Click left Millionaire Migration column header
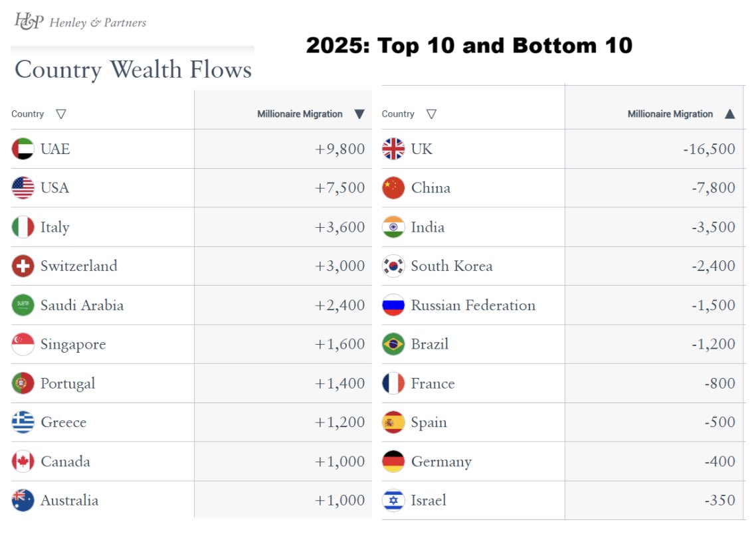756x534 pixels. 300,114
